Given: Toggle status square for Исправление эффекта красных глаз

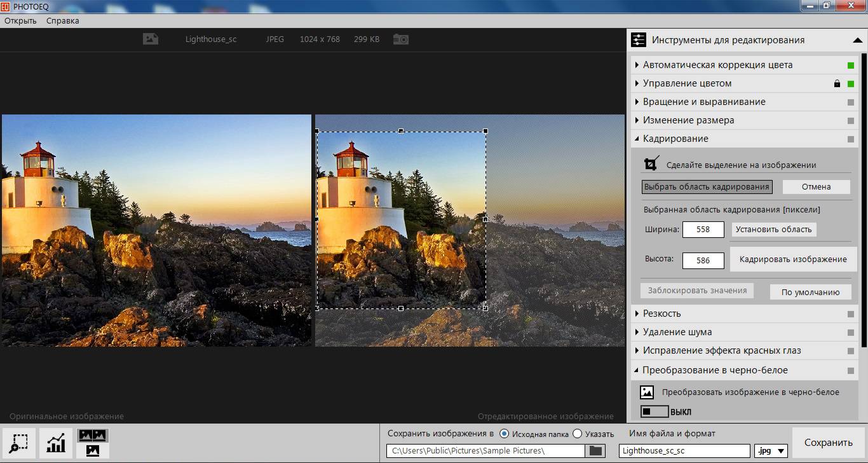Looking at the screenshot, I should (850, 350).
